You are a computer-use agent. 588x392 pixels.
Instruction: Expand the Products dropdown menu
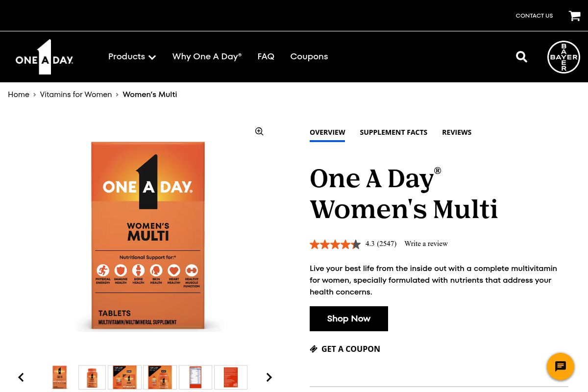tap(132, 57)
